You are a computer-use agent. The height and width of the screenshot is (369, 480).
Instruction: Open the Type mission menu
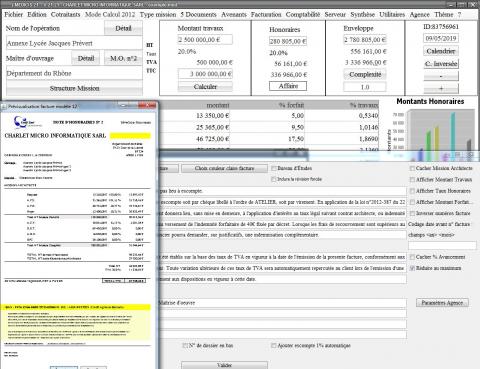pyautogui.click(x=158, y=14)
